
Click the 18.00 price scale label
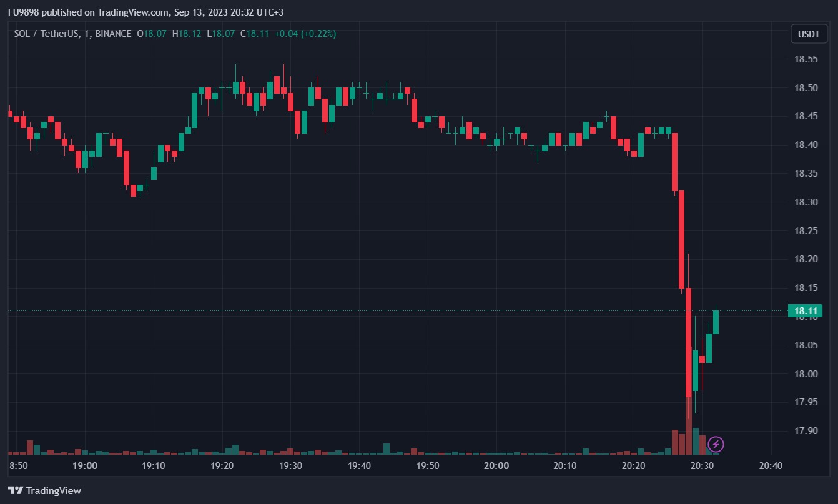(x=806, y=374)
